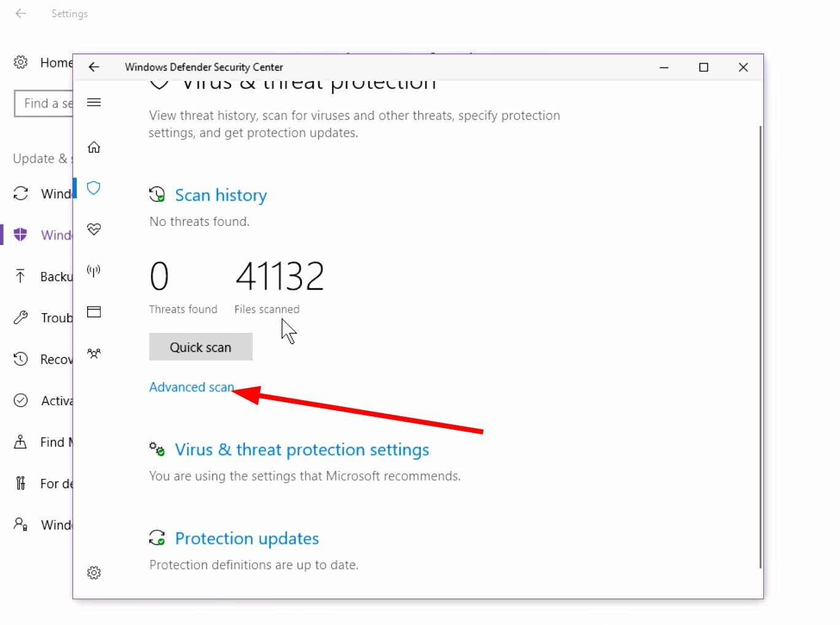Screen dimensions: 840x625
Task: Click Find My Device icon in Settings
Action: click(x=21, y=442)
